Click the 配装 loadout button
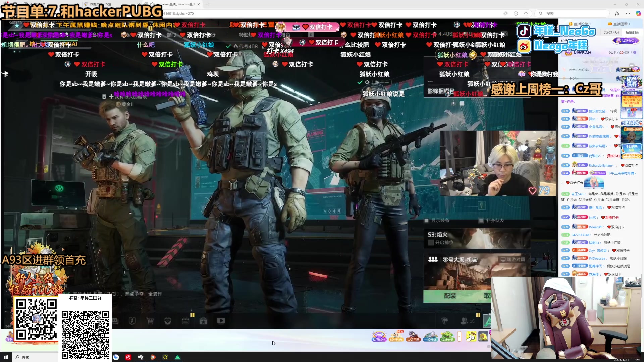Viewport: 644px width, 362px height. coord(450,296)
